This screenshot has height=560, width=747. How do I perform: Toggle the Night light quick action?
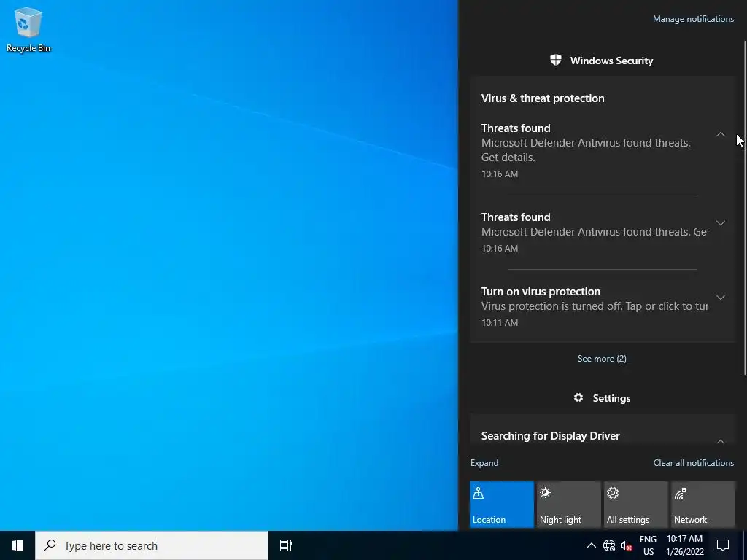[569, 505]
